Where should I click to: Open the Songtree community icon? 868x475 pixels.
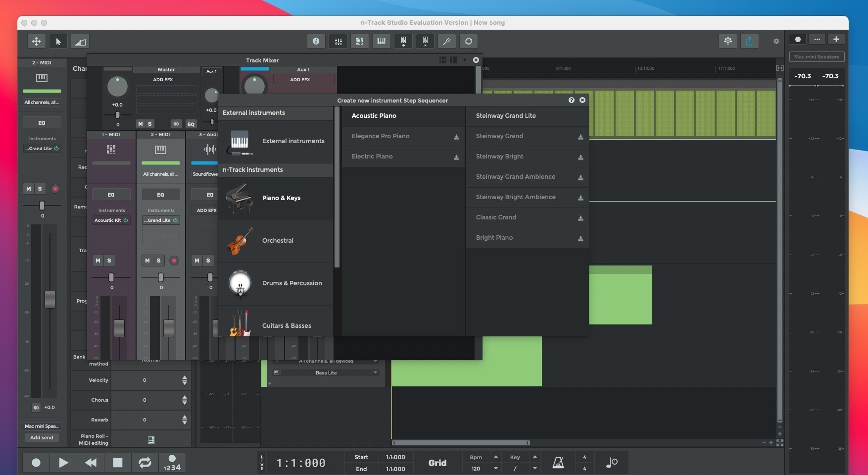pyautogui.click(x=727, y=41)
